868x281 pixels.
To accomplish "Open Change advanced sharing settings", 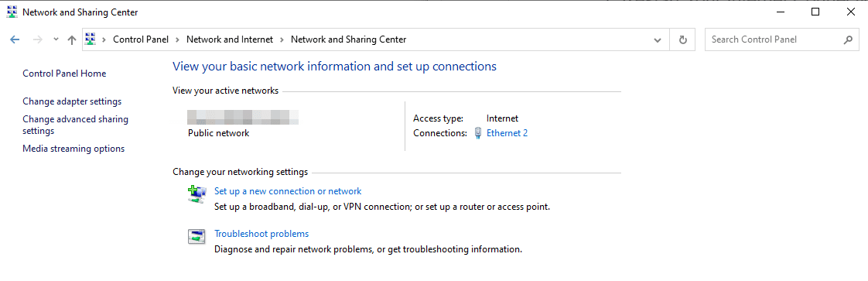I will click(75, 125).
